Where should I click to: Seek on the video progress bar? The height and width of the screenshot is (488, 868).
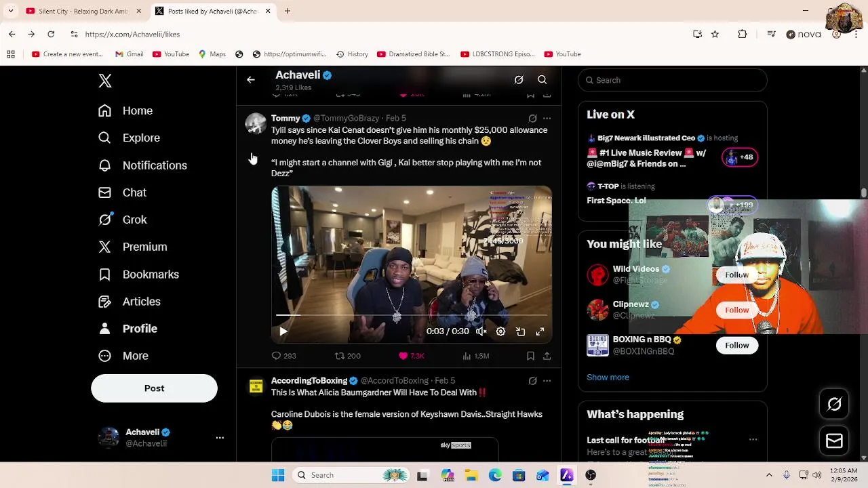[x=412, y=315]
